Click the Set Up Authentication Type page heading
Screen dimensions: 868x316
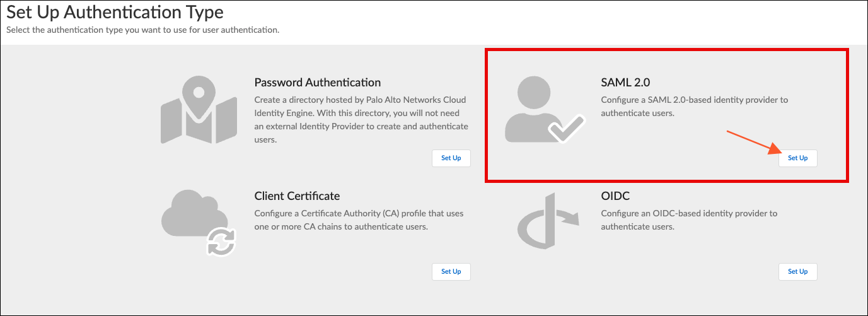pyautogui.click(x=115, y=12)
